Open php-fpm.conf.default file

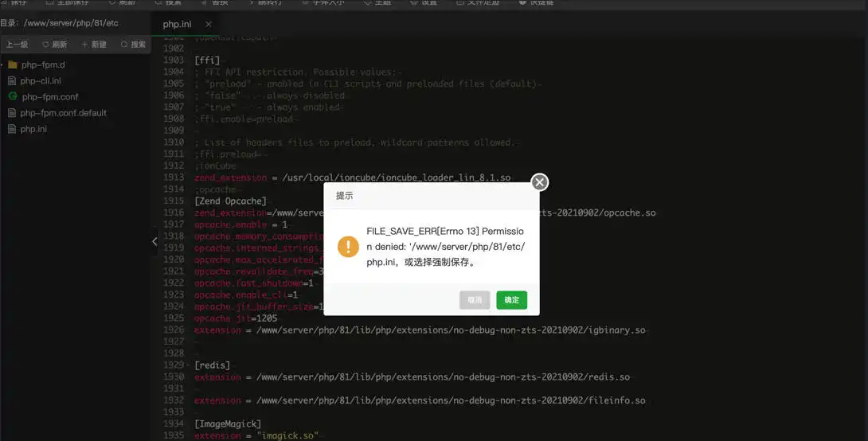(x=57, y=113)
